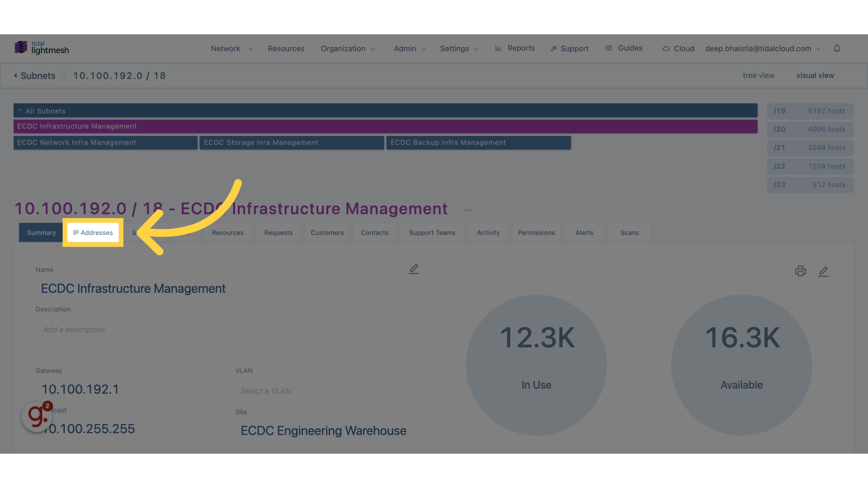The height and width of the screenshot is (488, 868).
Task: Click the print icon for subnet
Action: (x=800, y=271)
